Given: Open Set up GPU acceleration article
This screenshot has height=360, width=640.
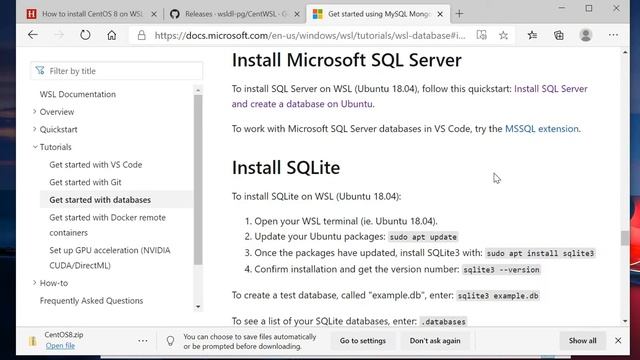Looking at the screenshot, I should click(x=110, y=258).
